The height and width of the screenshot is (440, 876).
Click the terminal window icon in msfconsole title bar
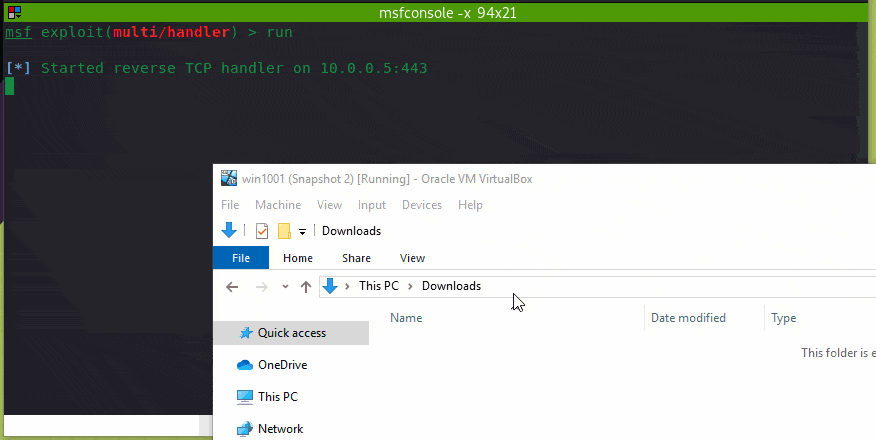(x=15, y=12)
